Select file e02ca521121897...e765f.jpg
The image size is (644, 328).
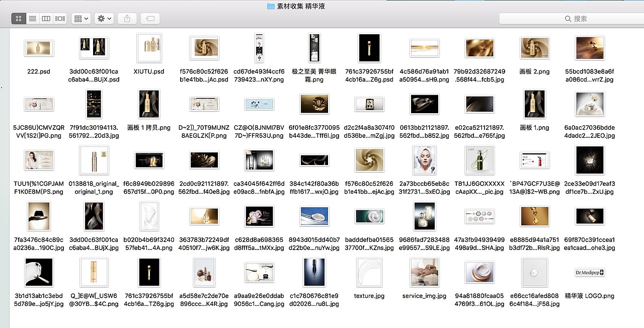point(479,104)
